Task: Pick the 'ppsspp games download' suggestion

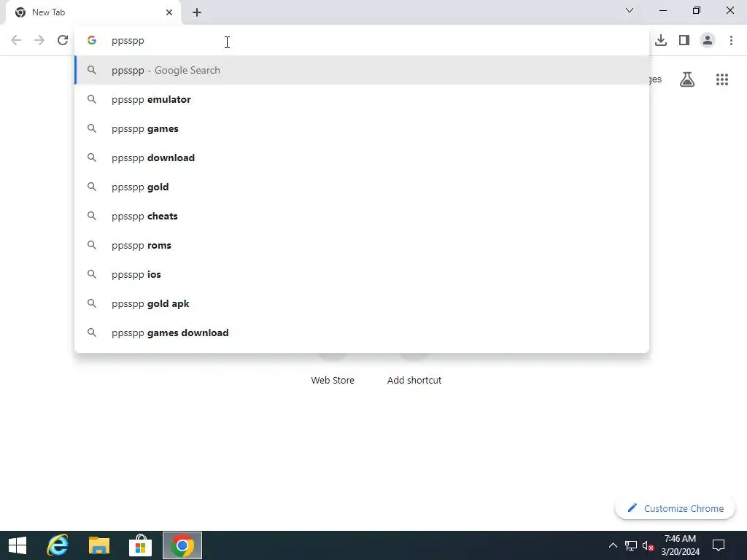Action: pos(362,332)
